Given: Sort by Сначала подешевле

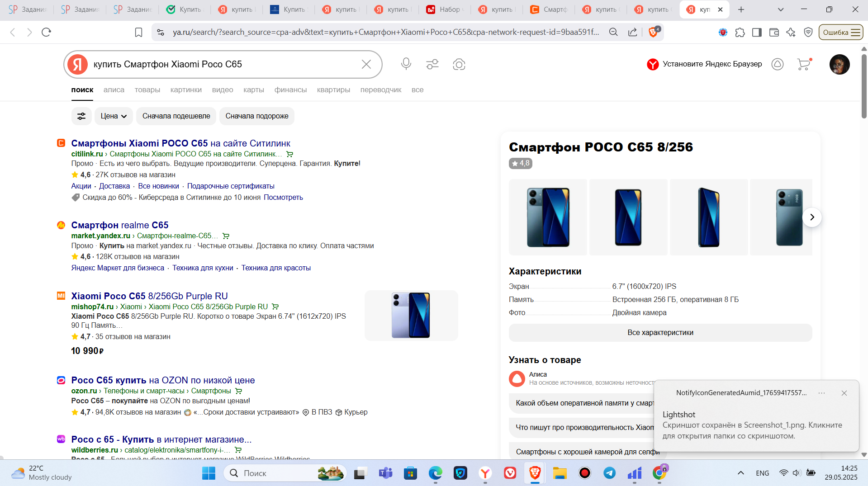Looking at the screenshot, I should pos(176,116).
